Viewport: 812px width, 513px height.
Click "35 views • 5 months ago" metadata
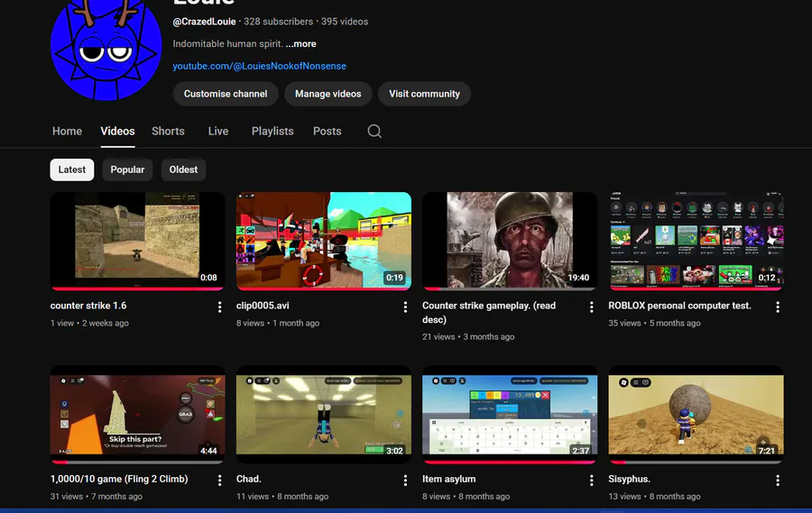pyautogui.click(x=655, y=323)
